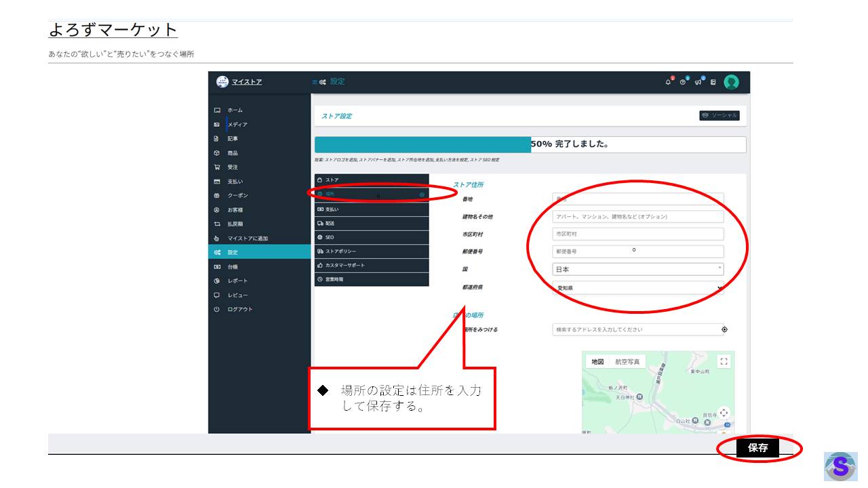Click the ストア住所 section heading
The height and width of the screenshot is (488, 868).
pyautogui.click(x=468, y=184)
